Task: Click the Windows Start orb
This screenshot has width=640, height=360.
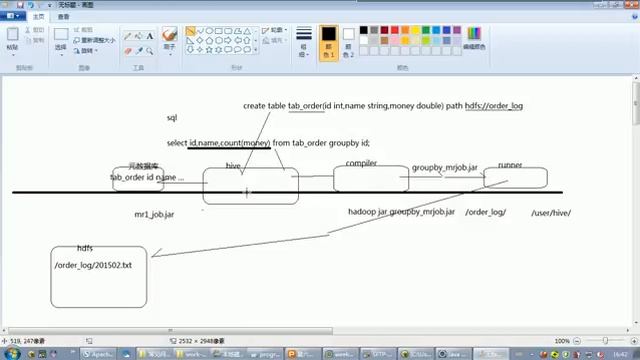Action: coord(12,353)
